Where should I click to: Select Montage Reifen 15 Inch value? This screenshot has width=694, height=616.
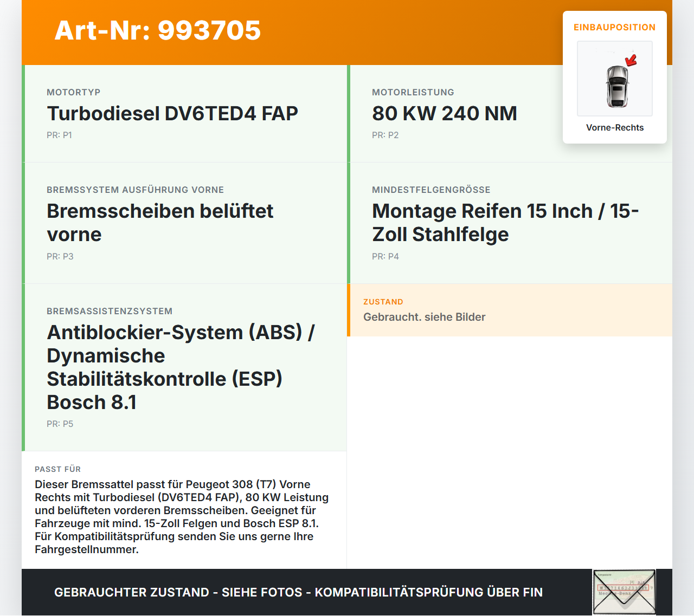pyautogui.click(x=505, y=223)
